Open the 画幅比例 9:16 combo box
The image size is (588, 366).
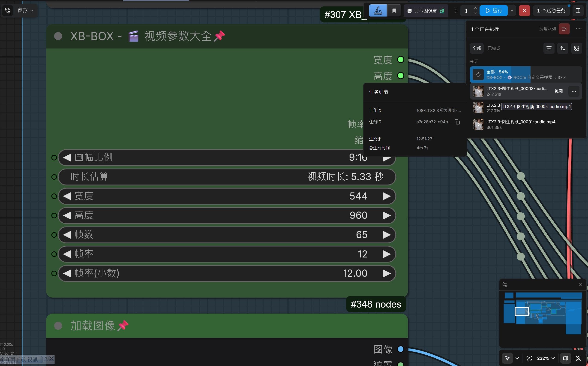coord(227,157)
